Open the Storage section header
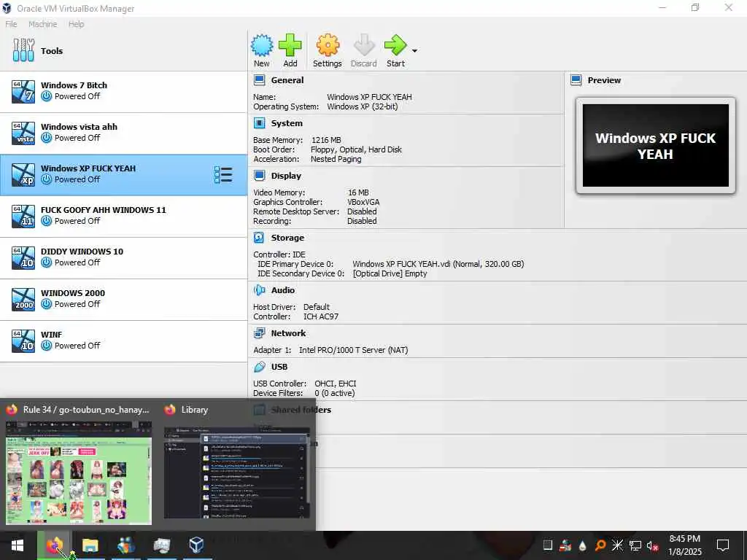This screenshot has width=747, height=560. pos(287,238)
